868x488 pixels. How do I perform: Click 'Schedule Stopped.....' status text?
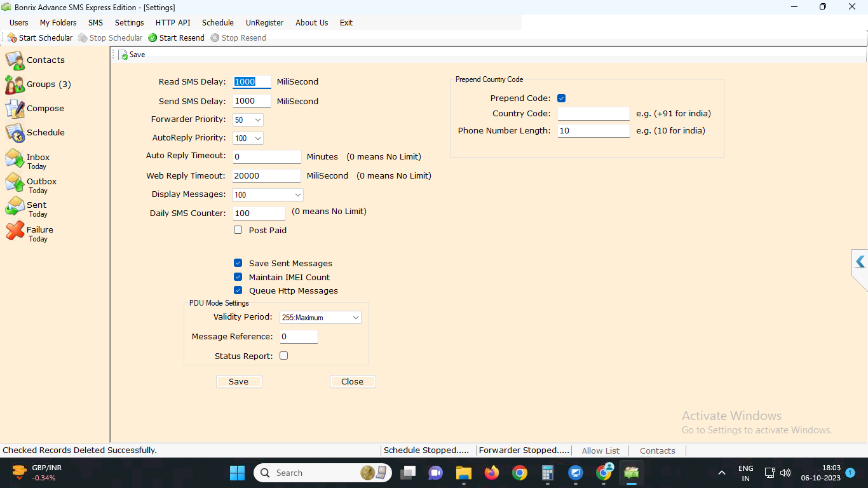tap(426, 451)
